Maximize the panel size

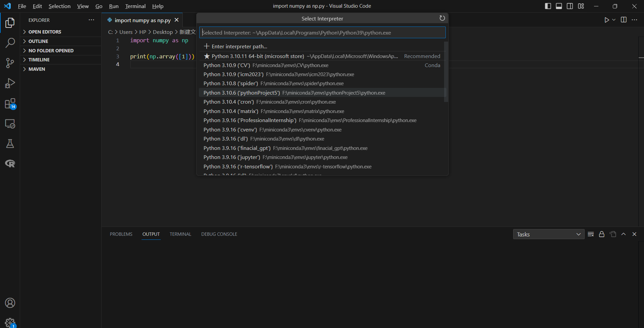pyautogui.click(x=624, y=234)
